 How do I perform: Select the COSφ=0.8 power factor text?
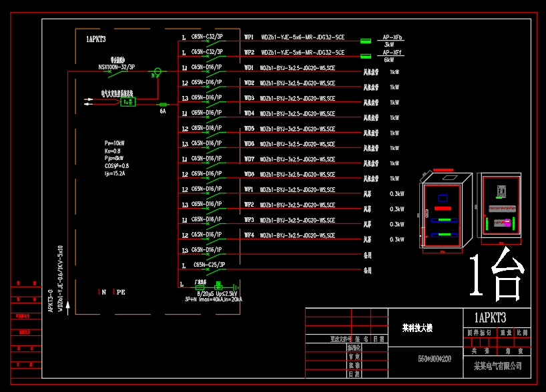coord(117,166)
